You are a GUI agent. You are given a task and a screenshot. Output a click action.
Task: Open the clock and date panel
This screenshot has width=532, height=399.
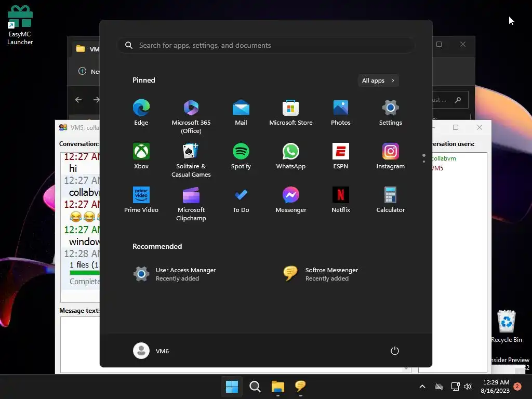[x=496, y=387]
